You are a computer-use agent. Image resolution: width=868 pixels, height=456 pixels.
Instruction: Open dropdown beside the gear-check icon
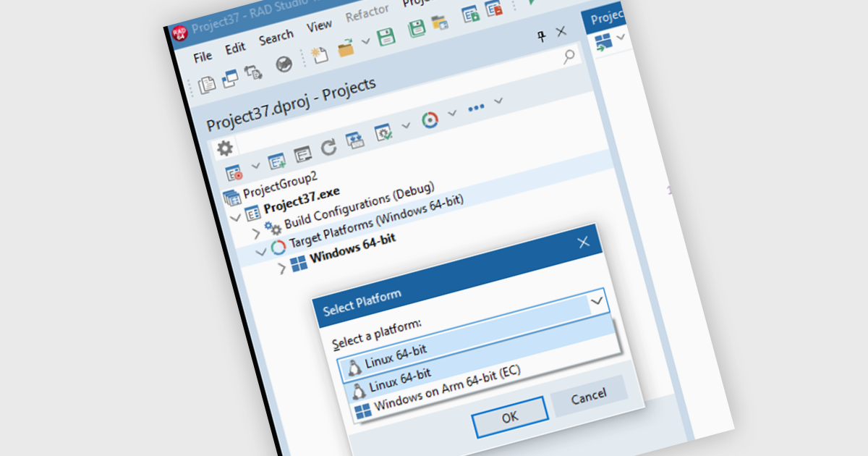406,124
